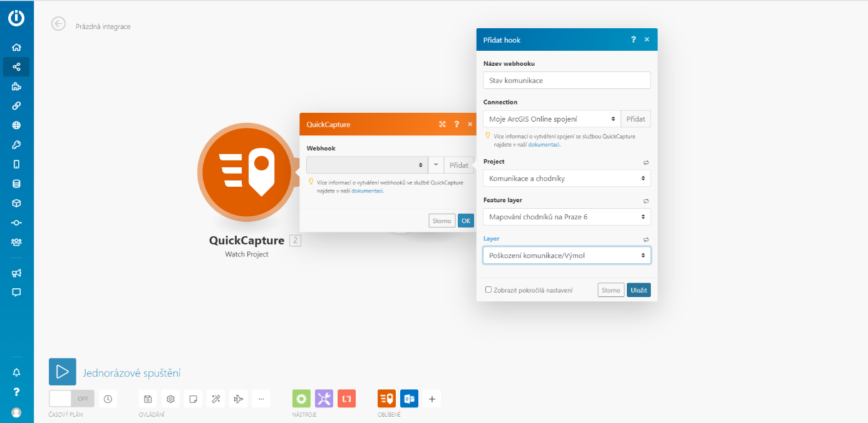Click the scenario name Prázdná integrace
Screen dimensions: 868x423
[x=103, y=26]
